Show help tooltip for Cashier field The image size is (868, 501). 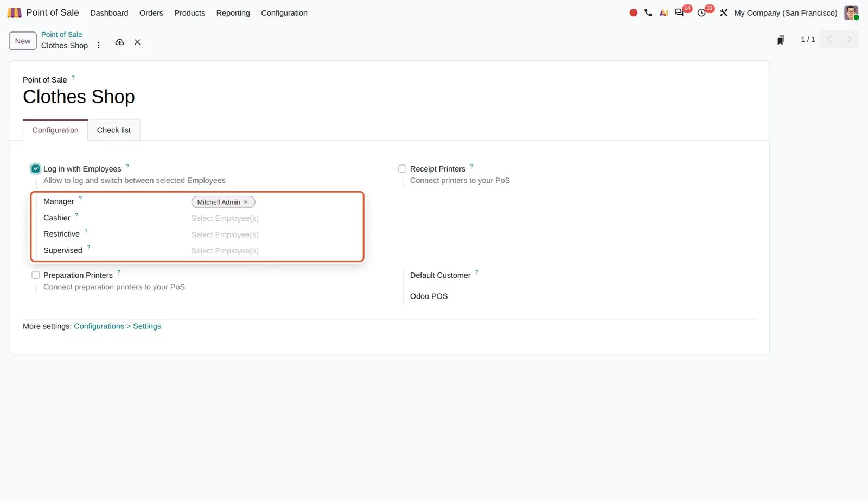76,215
